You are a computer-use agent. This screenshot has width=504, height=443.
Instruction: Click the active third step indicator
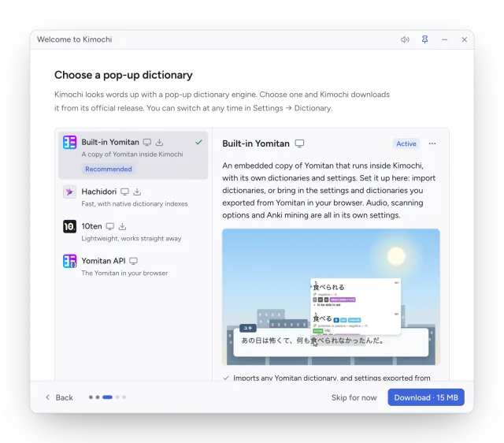(x=107, y=397)
